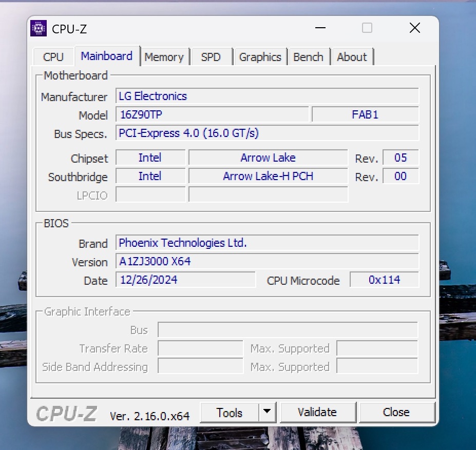Click the Model field 16Z90TP
The width and height of the screenshot is (476, 450).
tap(212, 115)
